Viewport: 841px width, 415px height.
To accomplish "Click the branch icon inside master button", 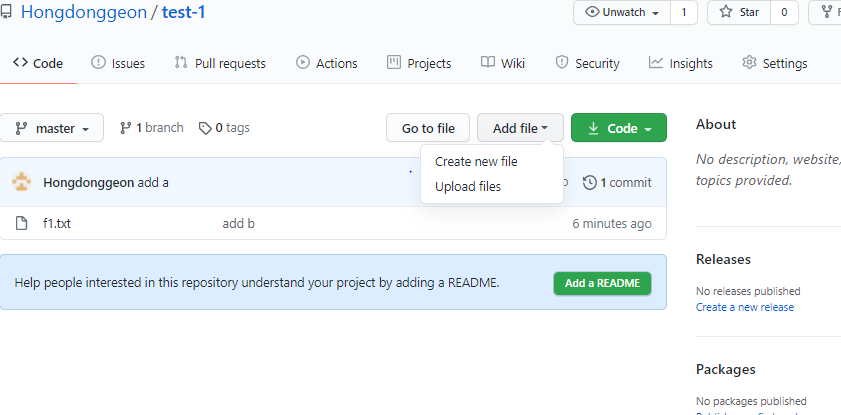I will 21,128.
